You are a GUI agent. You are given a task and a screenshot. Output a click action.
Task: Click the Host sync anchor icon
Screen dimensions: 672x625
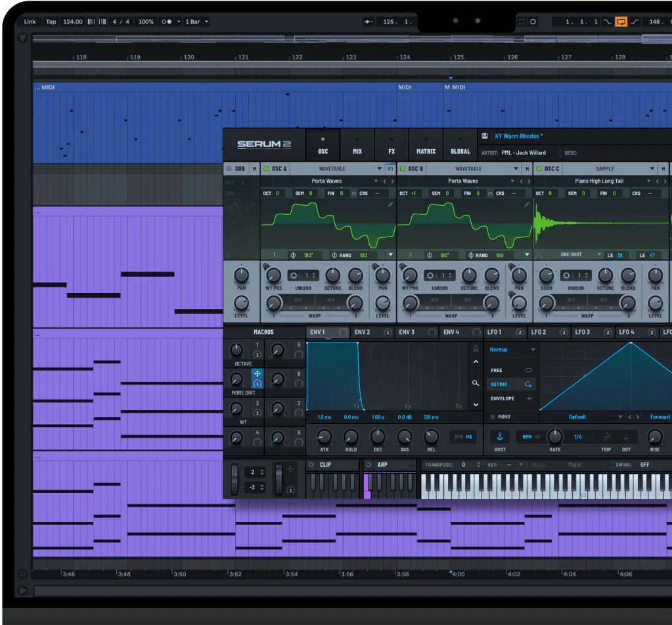(500, 436)
